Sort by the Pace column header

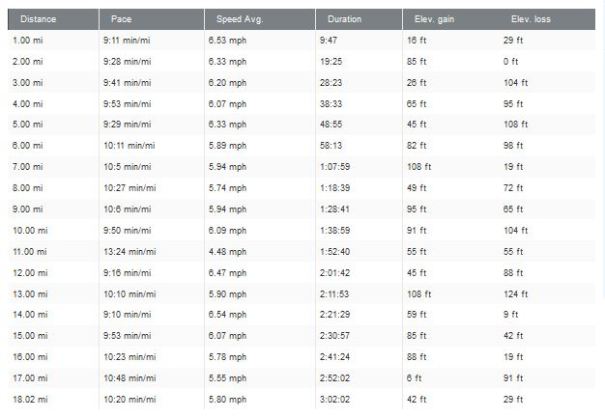point(120,19)
